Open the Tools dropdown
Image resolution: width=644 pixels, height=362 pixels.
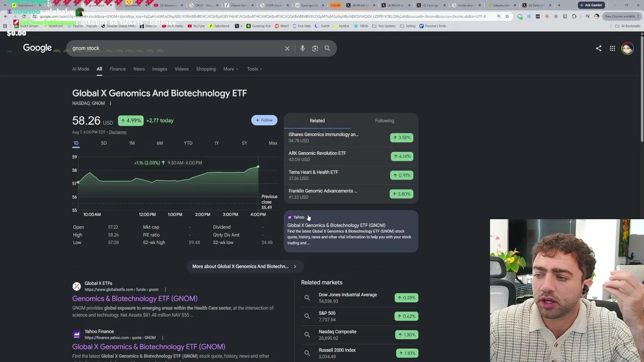[x=254, y=69]
